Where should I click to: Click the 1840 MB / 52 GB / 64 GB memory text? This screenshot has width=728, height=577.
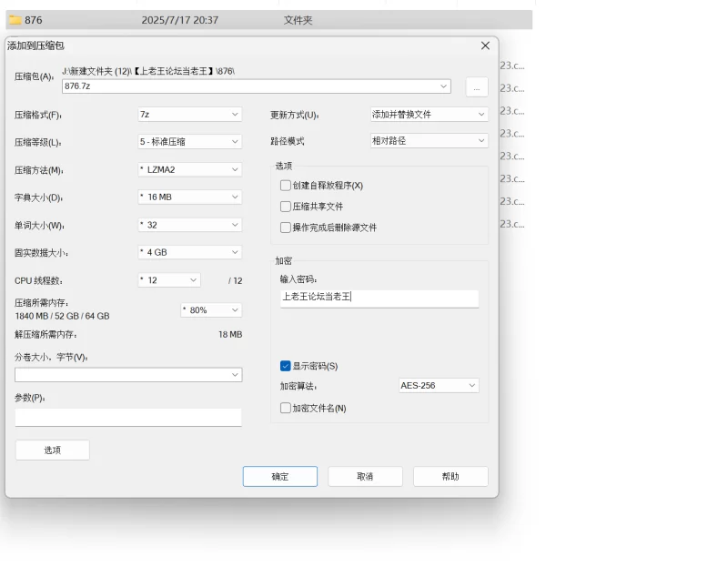(62, 316)
